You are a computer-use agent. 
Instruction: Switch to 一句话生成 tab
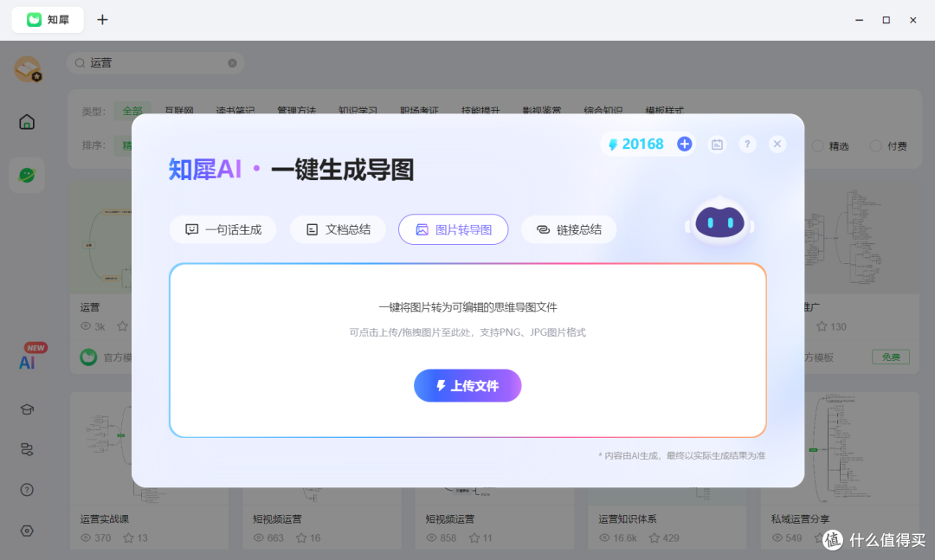pyautogui.click(x=223, y=229)
